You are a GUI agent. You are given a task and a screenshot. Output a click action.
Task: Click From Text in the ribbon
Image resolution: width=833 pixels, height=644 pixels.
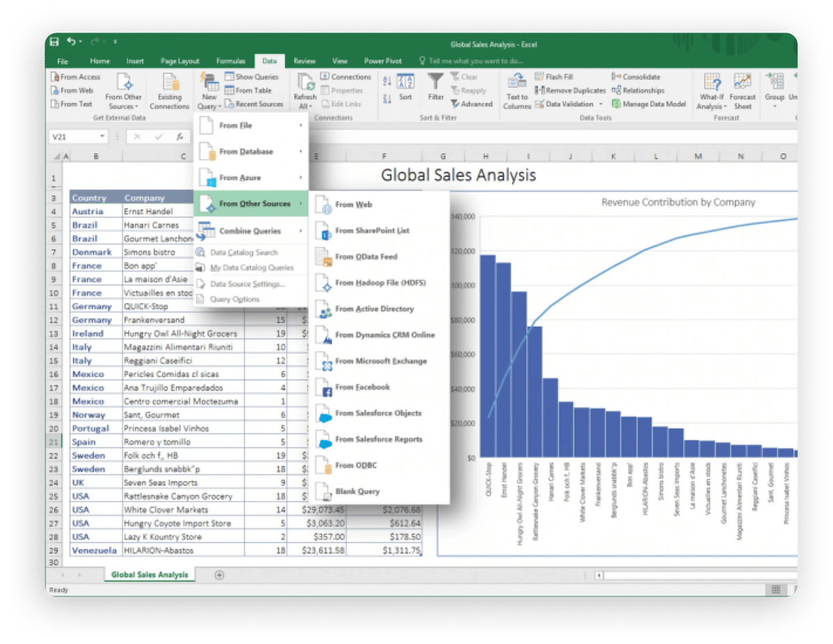(x=71, y=104)
